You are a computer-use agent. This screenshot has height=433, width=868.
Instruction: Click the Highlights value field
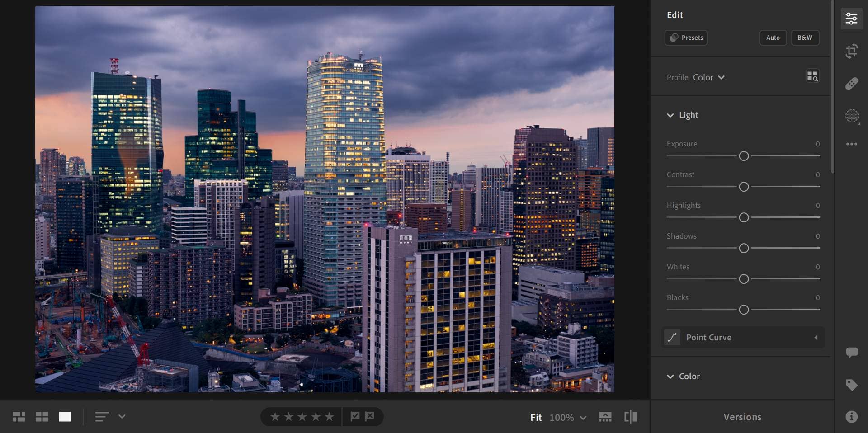pos(817,205)
